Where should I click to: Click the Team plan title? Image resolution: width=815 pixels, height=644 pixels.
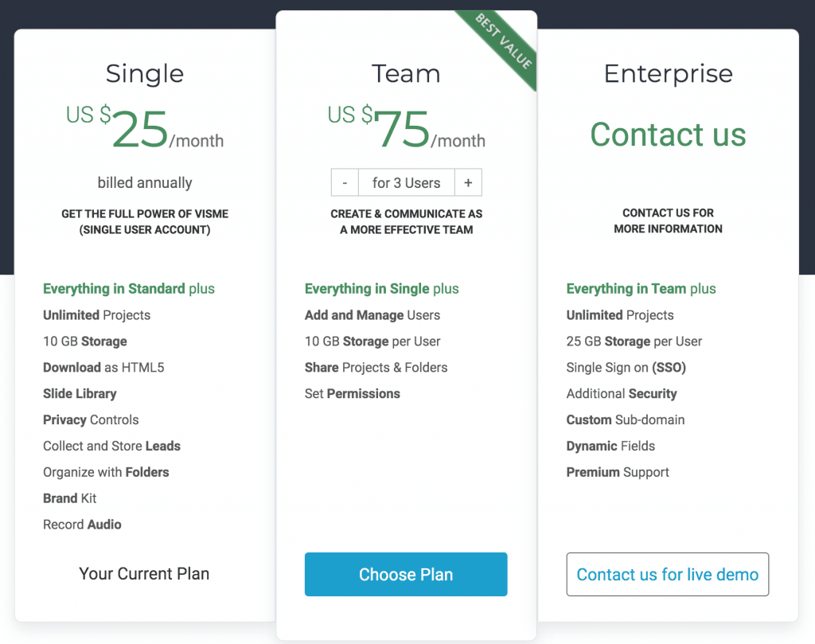(406, 73)
